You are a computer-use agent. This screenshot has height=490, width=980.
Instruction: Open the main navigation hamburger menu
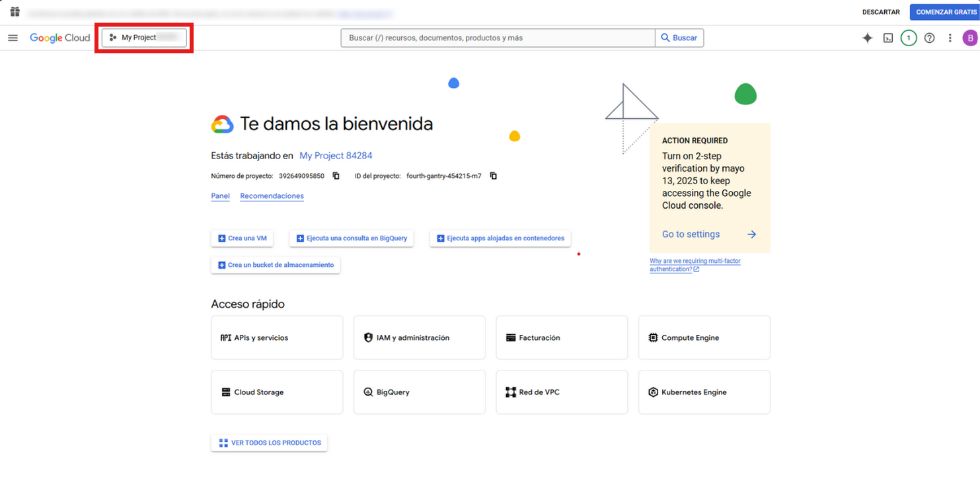[13, 38]
